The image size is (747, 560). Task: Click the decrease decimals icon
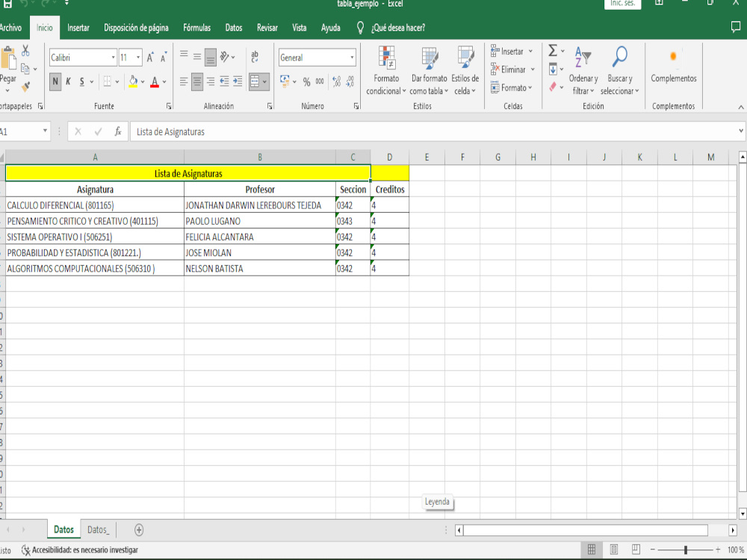[350, 81]
